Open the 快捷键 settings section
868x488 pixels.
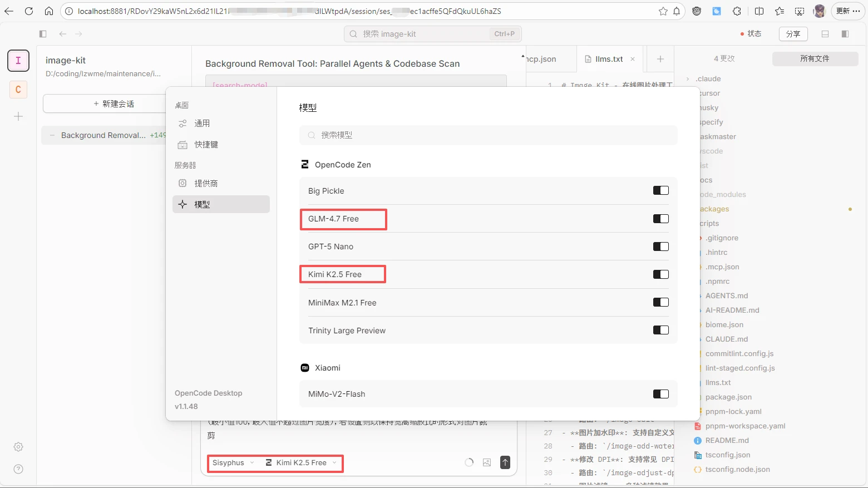click(x=205, y=144)
